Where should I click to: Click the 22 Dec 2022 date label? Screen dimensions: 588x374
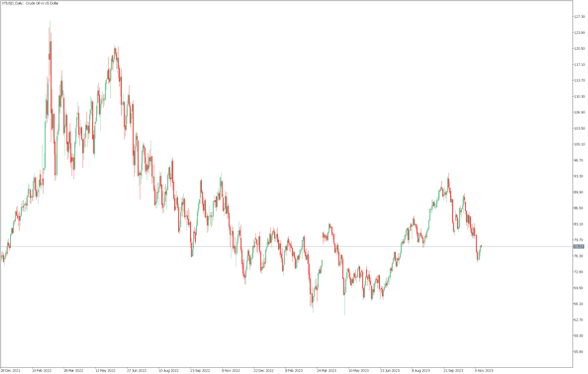pos(264,371)
